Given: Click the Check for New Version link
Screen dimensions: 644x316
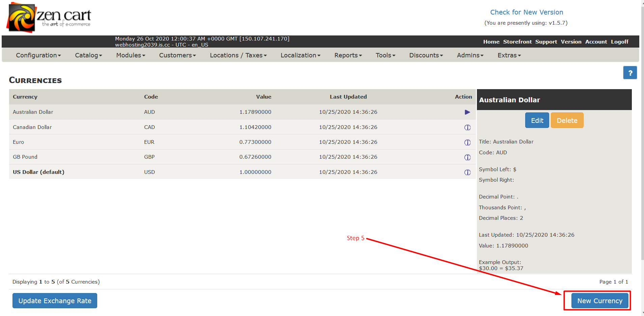Looking at the screenshot, I should 527,12.
